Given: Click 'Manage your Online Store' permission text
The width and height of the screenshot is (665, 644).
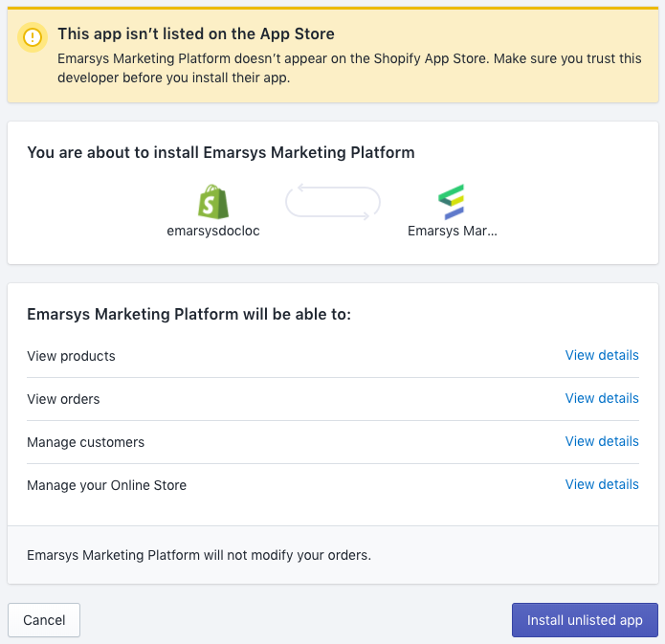Looking at the screenshot, I should 106,485.
